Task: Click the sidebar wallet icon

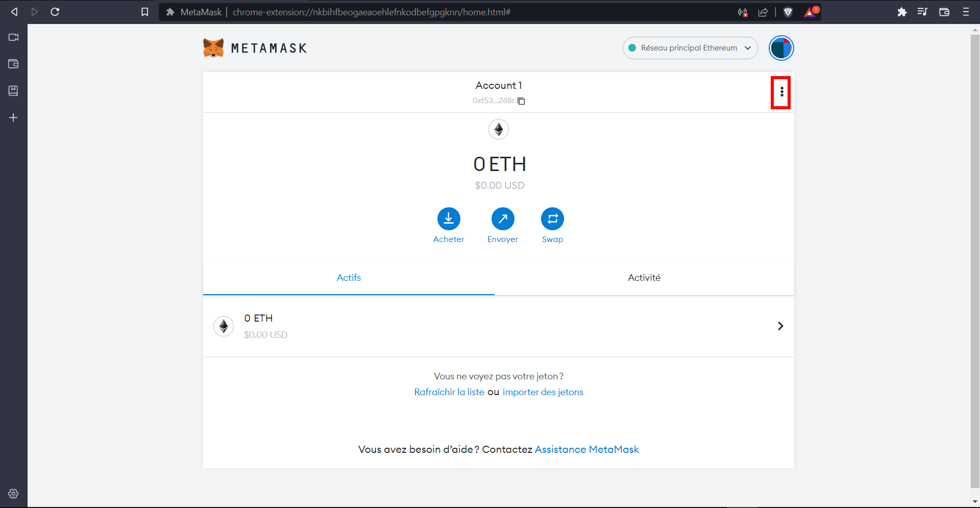Action: click(14, 64)
